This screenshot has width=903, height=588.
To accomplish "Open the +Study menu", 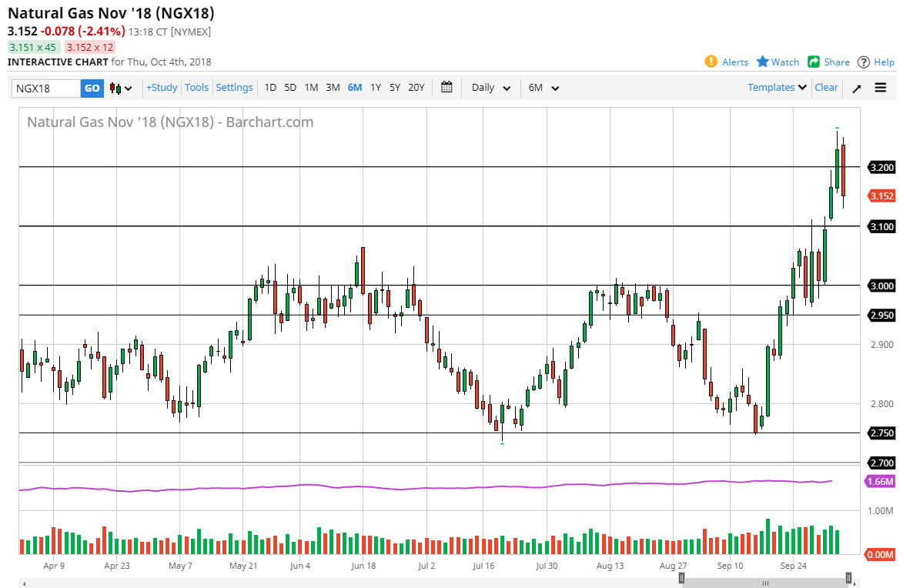I will point(162,87).
